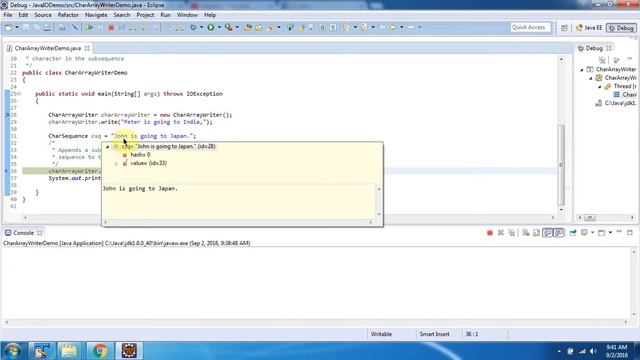Click the Display Selected Console icon
The image size is (640, 360).
(x=584, y=233)
